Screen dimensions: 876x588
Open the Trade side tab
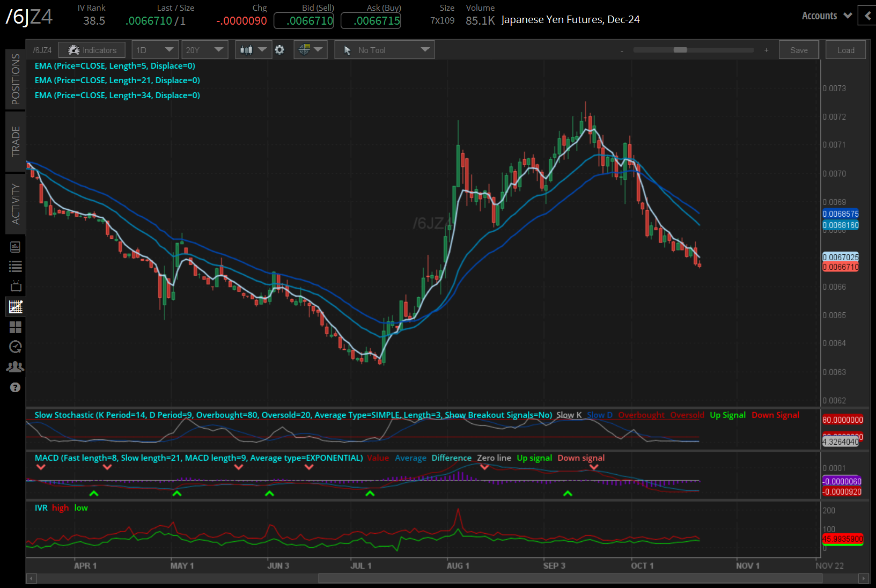(15, 142)
